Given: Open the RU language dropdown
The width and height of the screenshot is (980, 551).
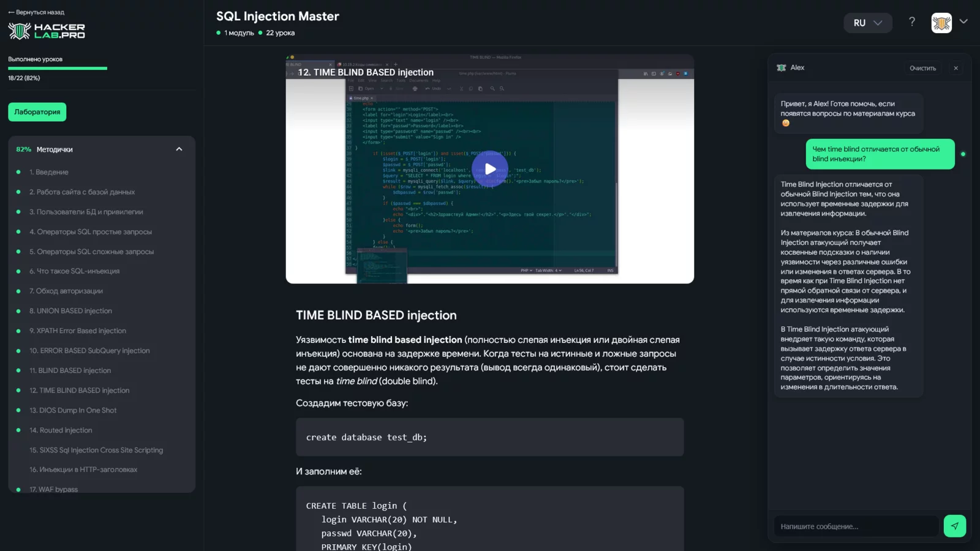Looking at the screenshot, I should pyautogui.click(x=867, y=23).
